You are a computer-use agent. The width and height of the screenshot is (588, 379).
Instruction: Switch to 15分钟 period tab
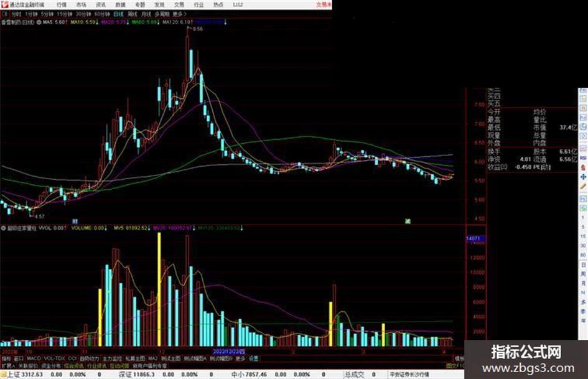[x=64, y=14]
